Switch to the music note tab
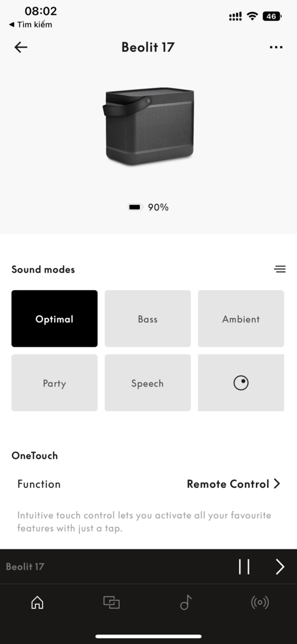This screenshot has height=644, width=297. pyautogui.click(x=186, y=602)
